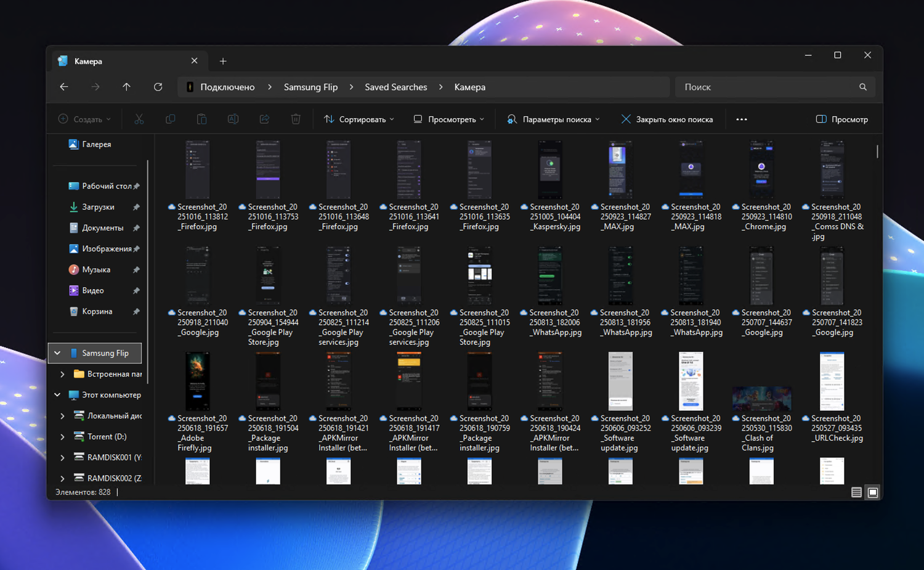Expand the Torrent (D:) drive

tap(62, 437)
